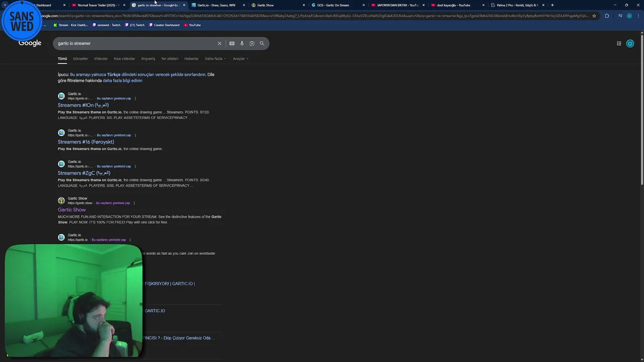The image size is (644, 362).
Task: Open the Streamers #16 (Føroyskt) result
Action: (86, 142)
